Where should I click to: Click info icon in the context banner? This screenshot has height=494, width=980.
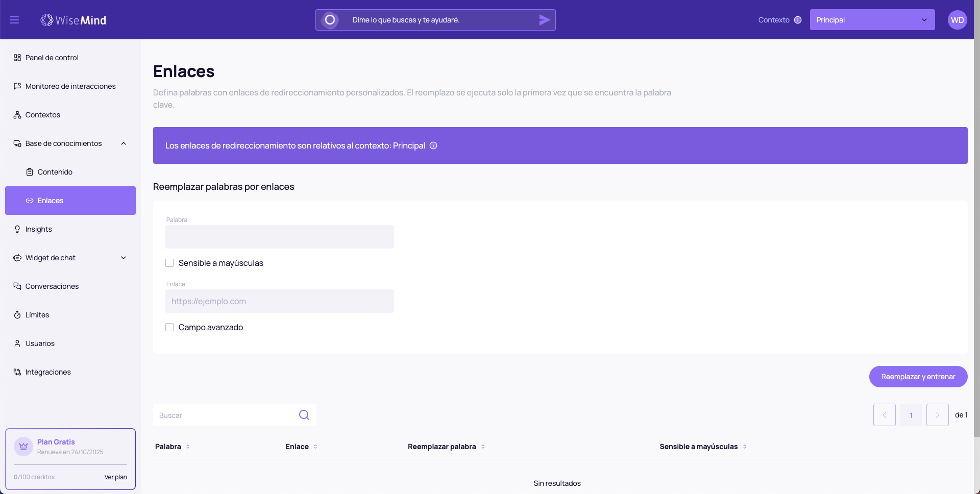433,145
